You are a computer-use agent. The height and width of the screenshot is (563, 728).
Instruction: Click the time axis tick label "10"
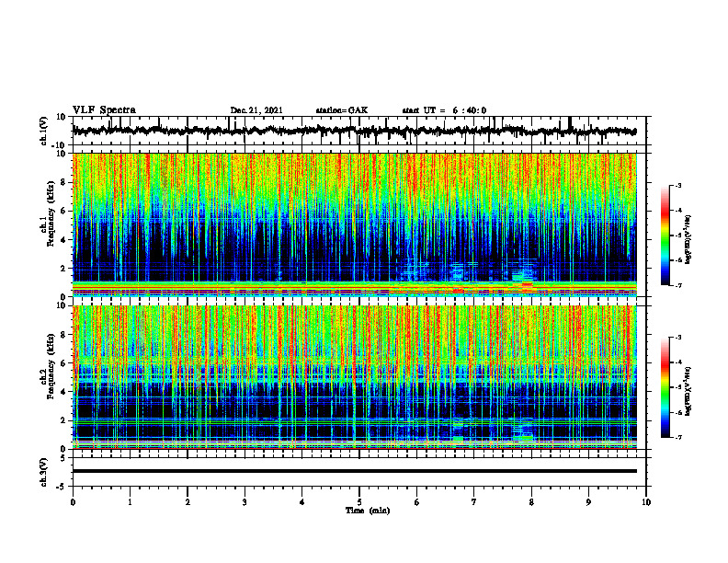(x=646, y=502)
